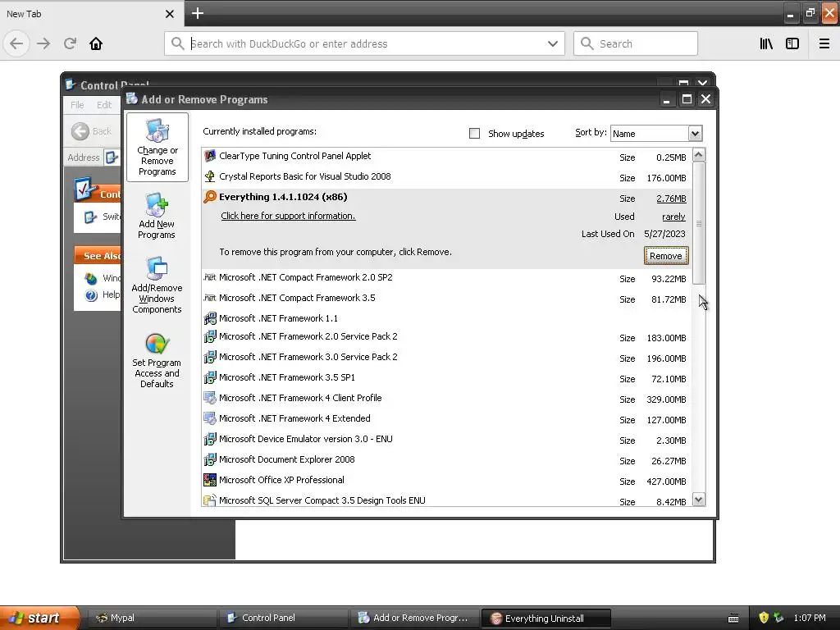This screenshot has height=630, width=840.
Task: Click the Help link in See Also
Action: coord(111,294)
